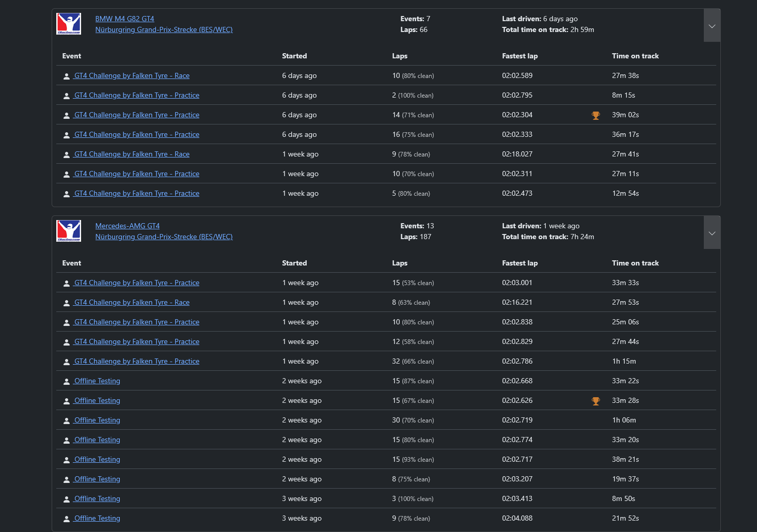Click the Fastest lap header in the Mercedes table

[520, 263]
